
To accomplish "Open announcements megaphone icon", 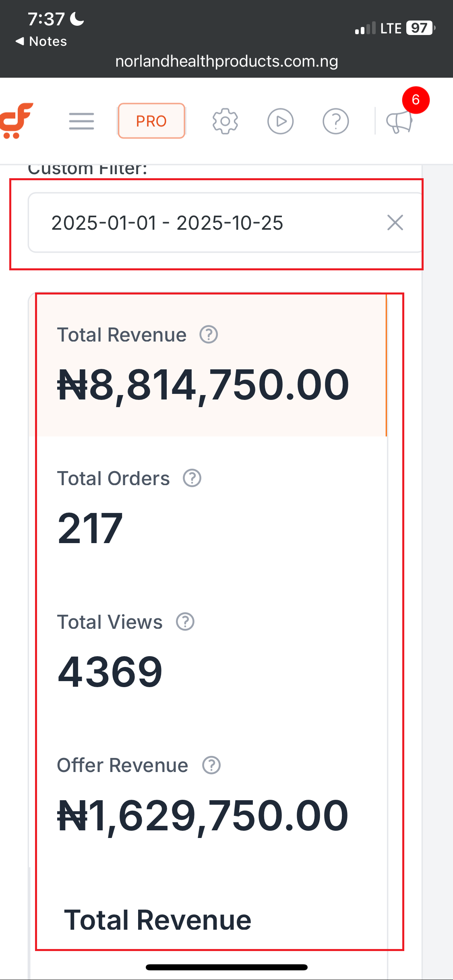I will 399,122.
